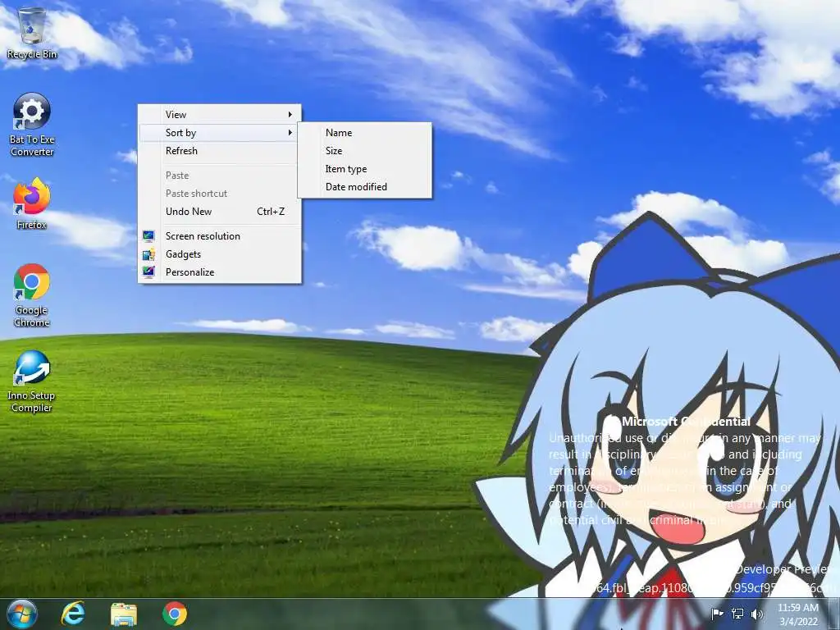Click the Show desktop strip

pos(834,614)
